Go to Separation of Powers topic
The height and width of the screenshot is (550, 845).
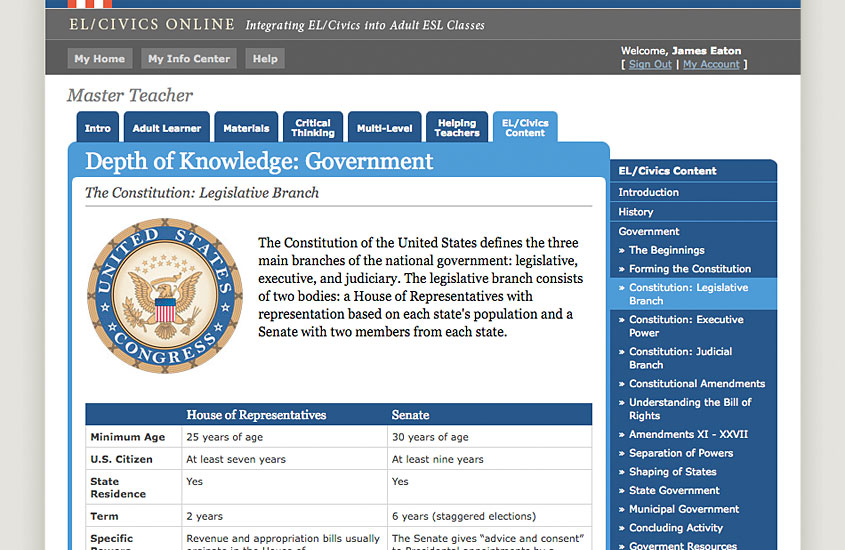681,453
